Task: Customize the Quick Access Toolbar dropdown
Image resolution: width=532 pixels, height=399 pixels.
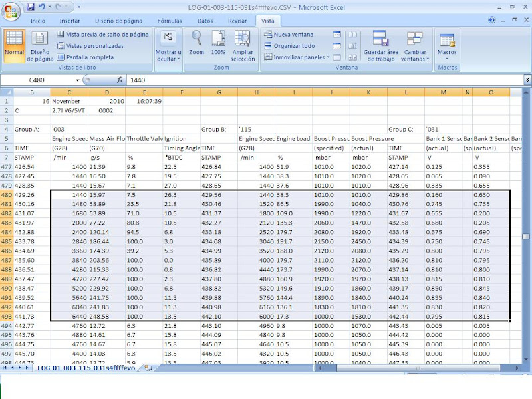Action: (79, 7)
